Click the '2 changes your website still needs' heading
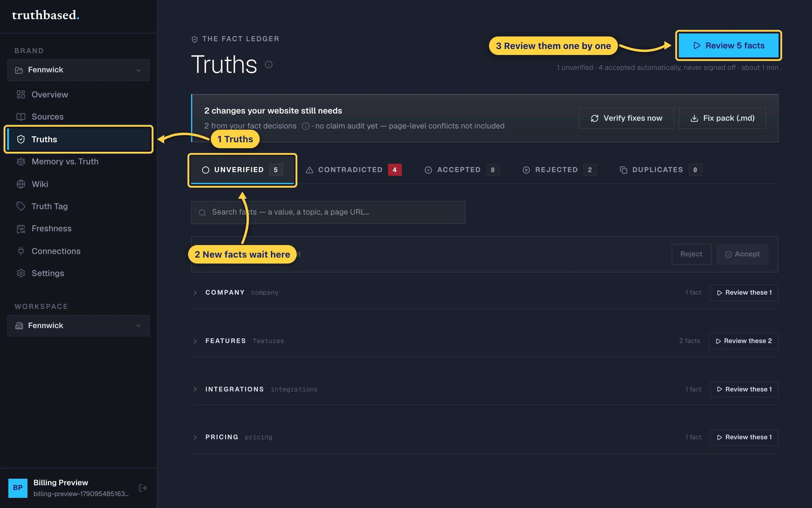 click(x=273, y=111)
